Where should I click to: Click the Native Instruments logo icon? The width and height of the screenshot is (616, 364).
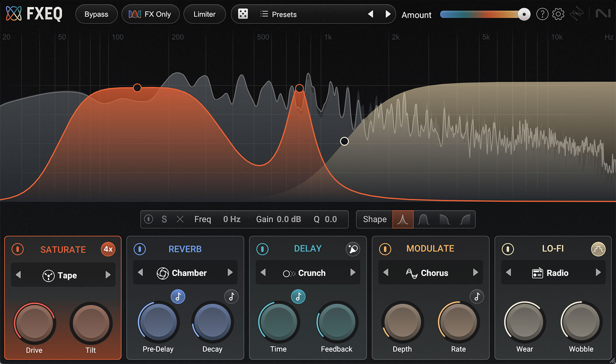(x=603, y=14)
